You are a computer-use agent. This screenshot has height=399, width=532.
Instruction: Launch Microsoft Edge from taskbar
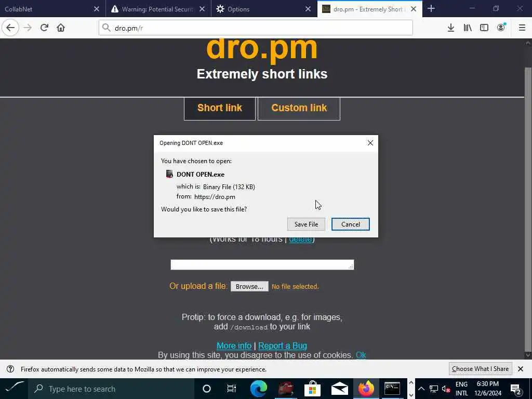(x=259, y=389)
